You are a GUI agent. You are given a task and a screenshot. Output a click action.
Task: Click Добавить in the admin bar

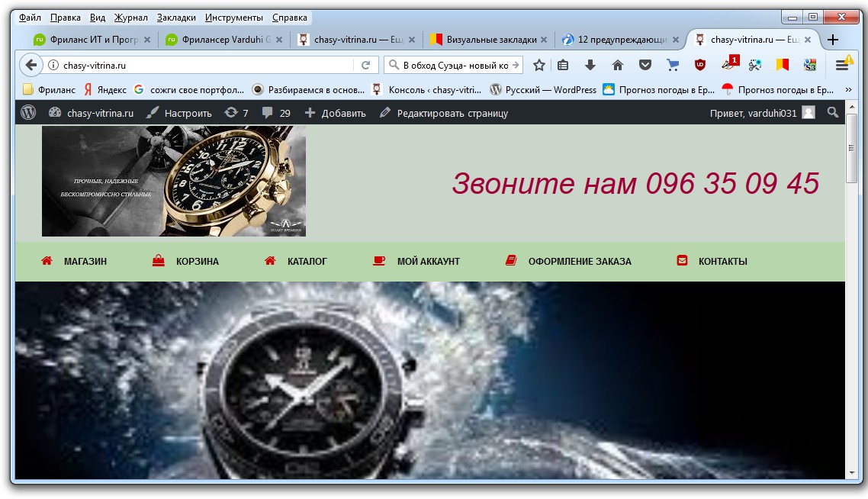[x=336, y=113]
